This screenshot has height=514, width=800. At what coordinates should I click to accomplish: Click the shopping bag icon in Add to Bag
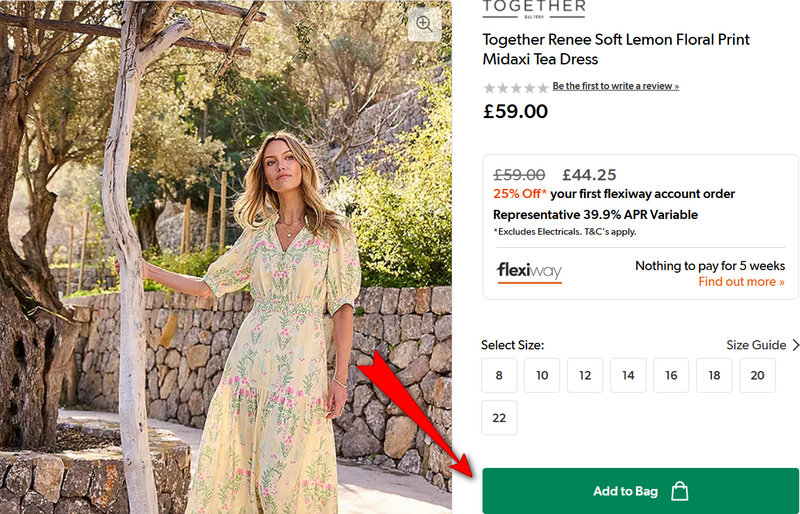tap(680, 491)
